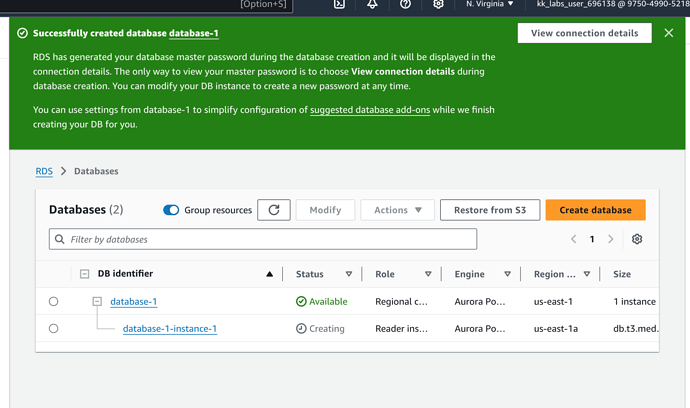Open the Actions dropdown
This screenshot has height=408, width=690.
(398, 210)
